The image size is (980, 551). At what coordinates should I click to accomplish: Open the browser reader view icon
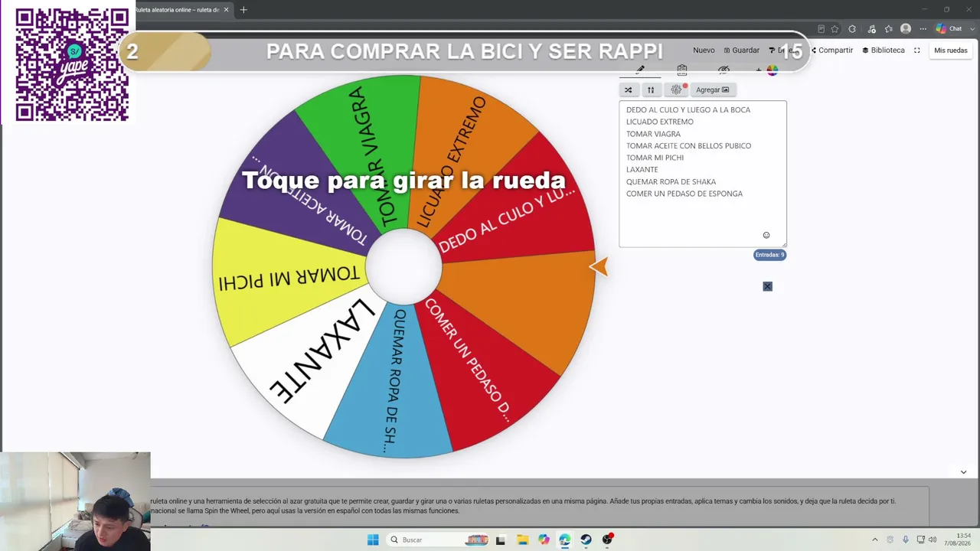click(x=821, y=29)
